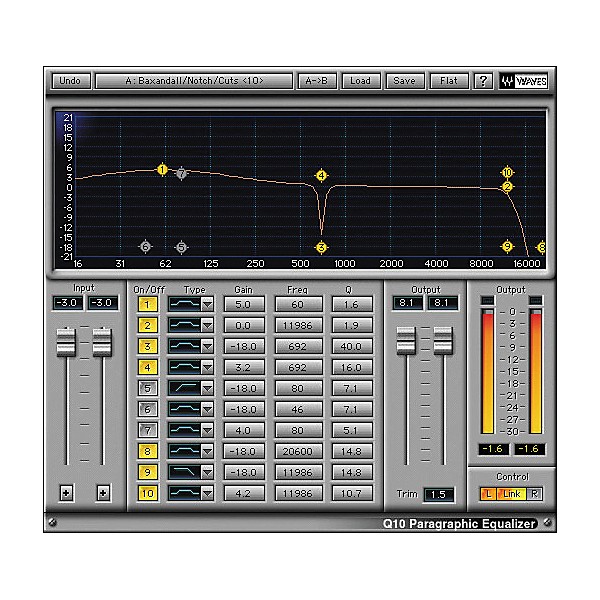Click band 3 filter type shape icon
This screenshot has height=600, width=600.
click(x=184, y=346)
